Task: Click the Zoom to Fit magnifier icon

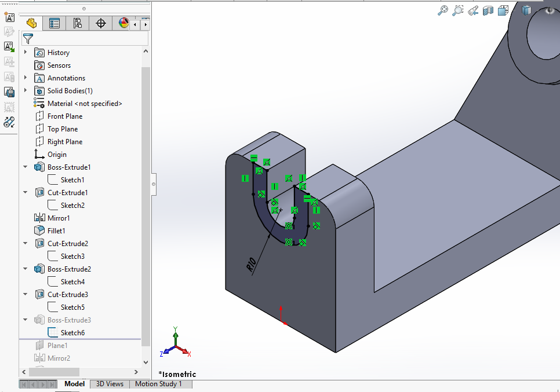Action: [443, 10]
